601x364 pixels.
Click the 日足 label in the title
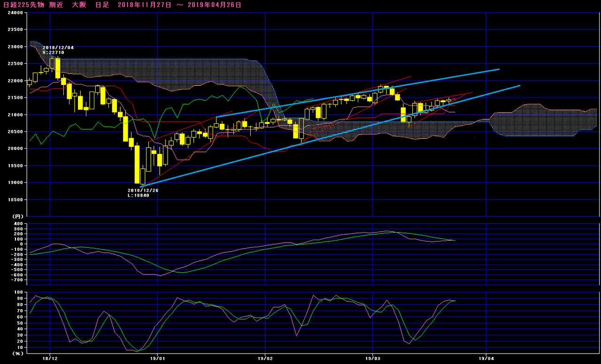click(x=102, y=5)
